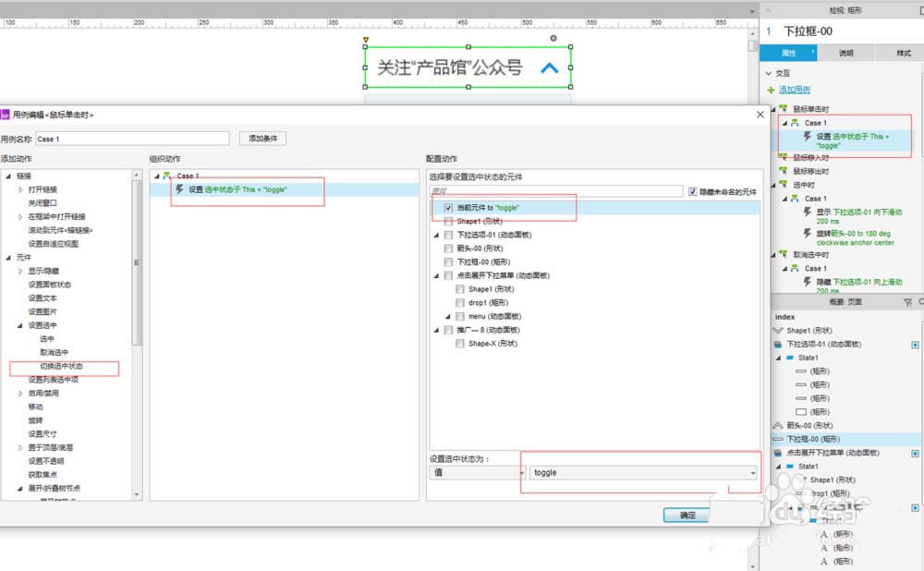Click the canvas vertical scrollbar thumb
Viewport: 924px width, 571px height.
point(752,45)
